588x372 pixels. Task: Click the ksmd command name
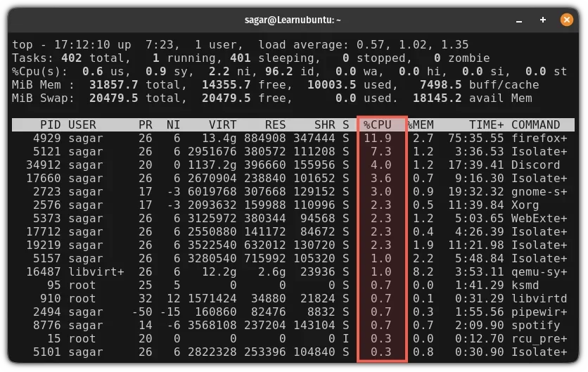[525, 286]
